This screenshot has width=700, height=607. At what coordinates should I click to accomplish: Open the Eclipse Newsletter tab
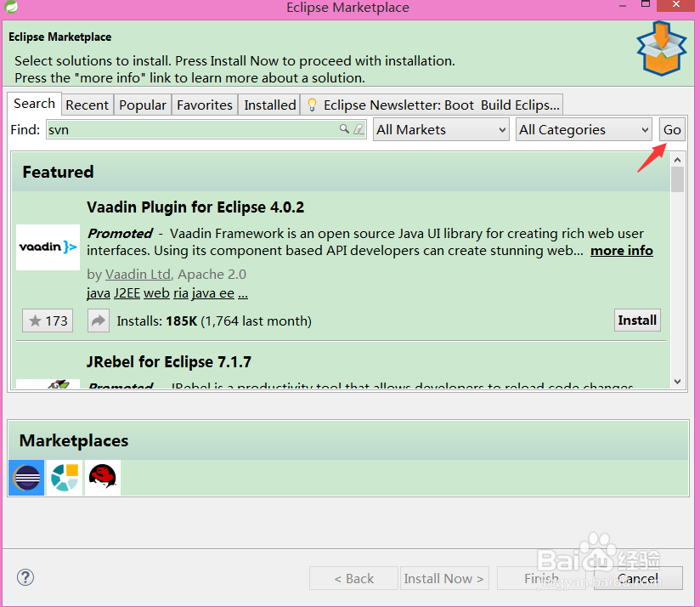coord(432,105)
